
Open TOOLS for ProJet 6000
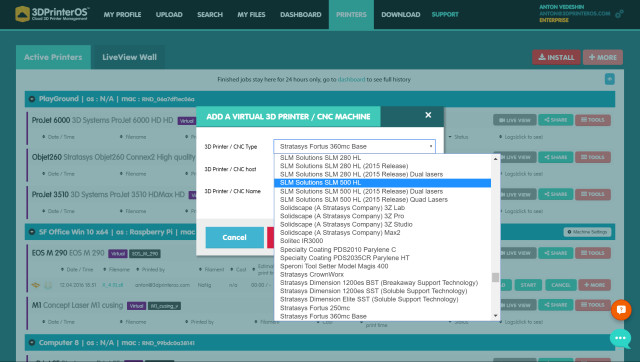click(593, 120)
